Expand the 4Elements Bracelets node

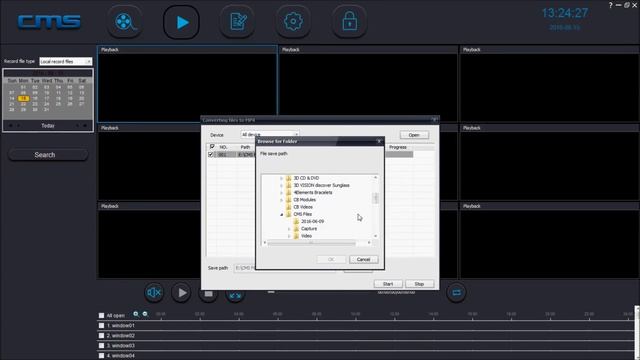coord(281,193)
